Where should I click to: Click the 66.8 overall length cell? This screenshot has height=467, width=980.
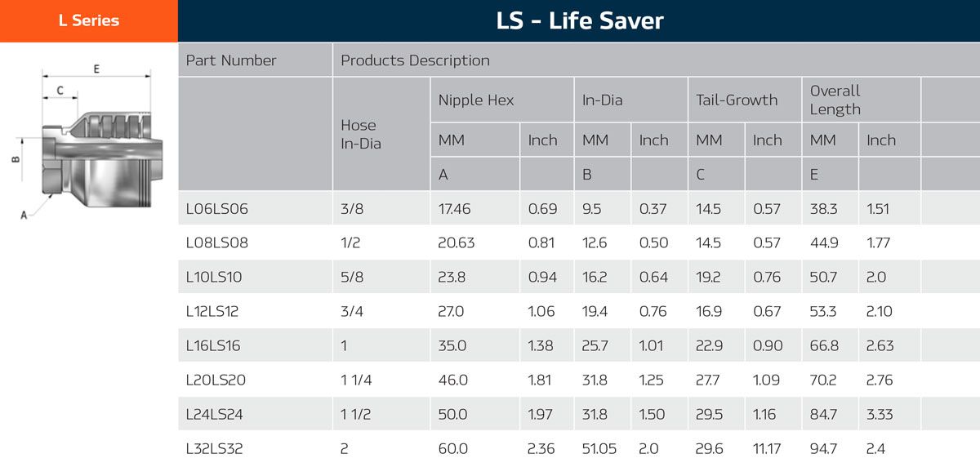[x=824, y=345]
